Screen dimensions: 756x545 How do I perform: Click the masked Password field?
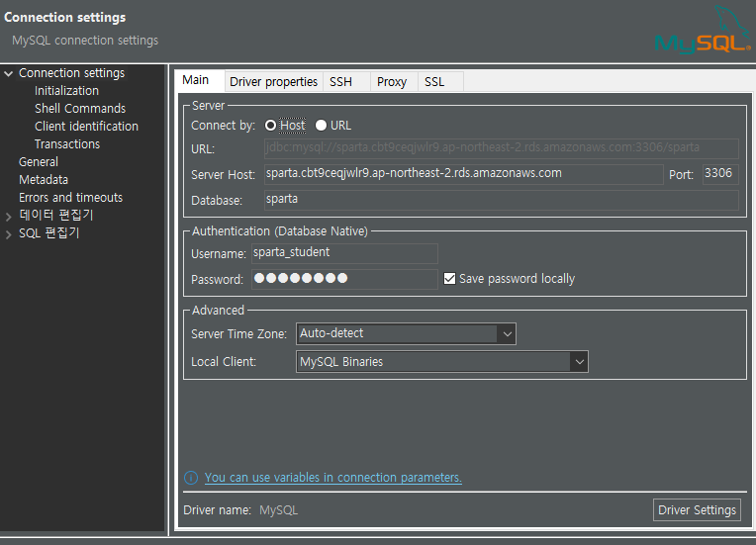344,279
